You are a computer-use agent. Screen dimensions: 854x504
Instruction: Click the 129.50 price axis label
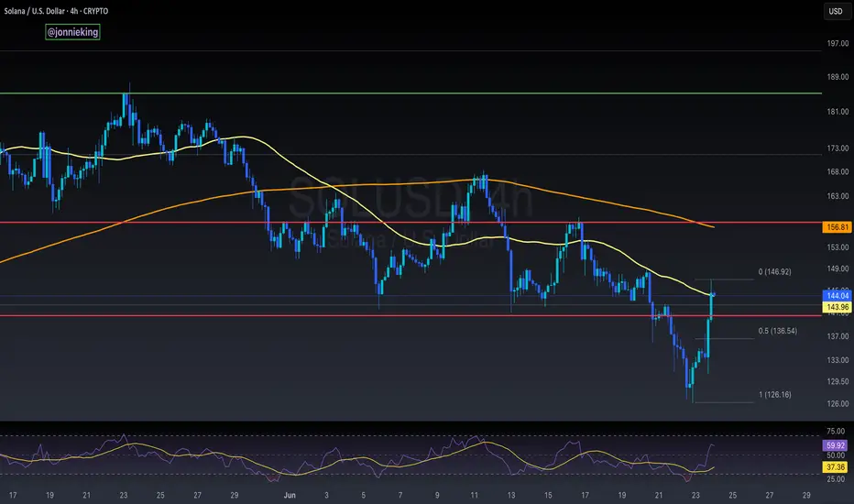click(x=838, y=381)
